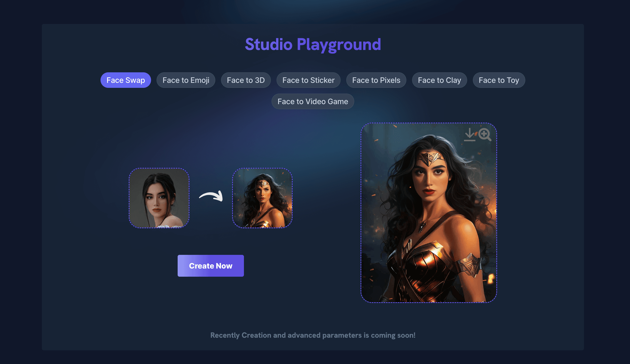This screenshot has height=364, width=630.
Task: Switch to the Face to Clay tab
Action: [x=439, y=80]
